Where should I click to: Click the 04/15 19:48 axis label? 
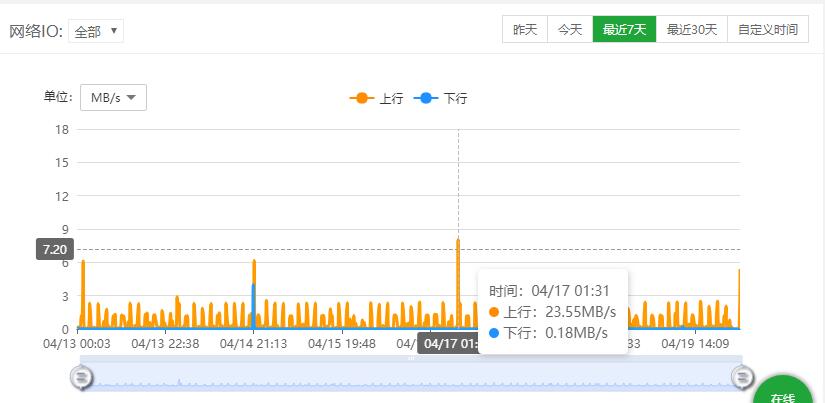(342, 344)
